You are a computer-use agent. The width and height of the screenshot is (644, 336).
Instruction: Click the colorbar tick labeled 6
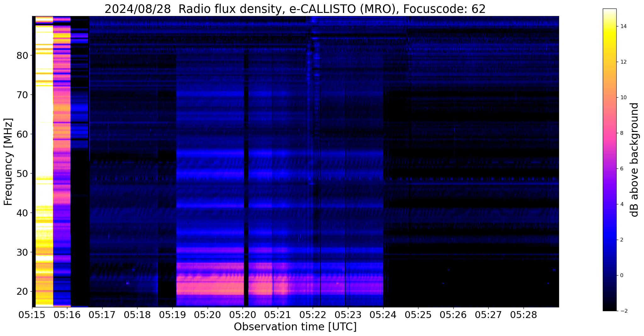pos(621,169)
